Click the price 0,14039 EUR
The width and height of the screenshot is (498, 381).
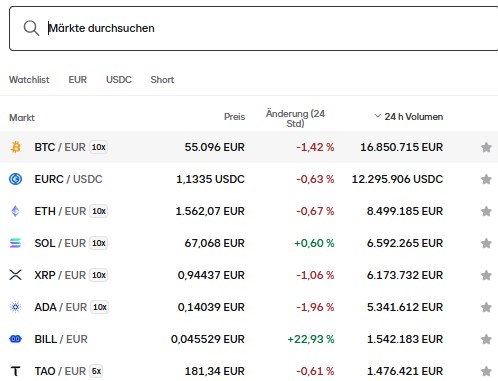click(x=211, y=307)
